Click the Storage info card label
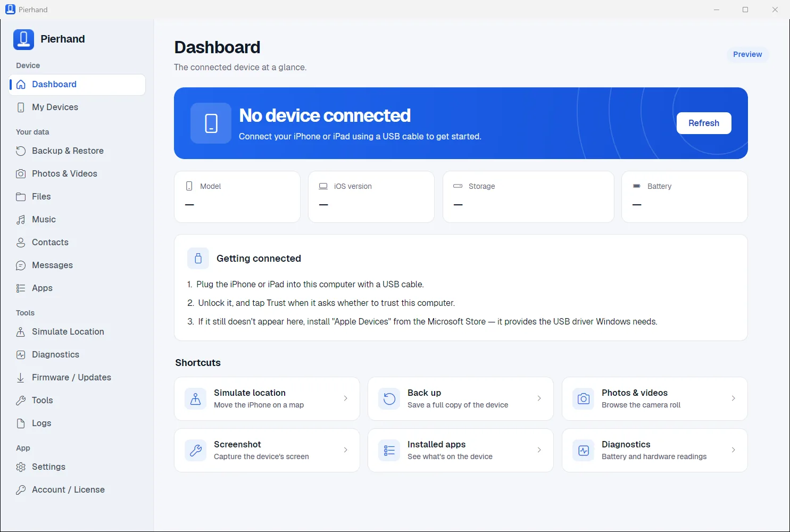This screenshot has height=532, width=790. click(481, 187)
